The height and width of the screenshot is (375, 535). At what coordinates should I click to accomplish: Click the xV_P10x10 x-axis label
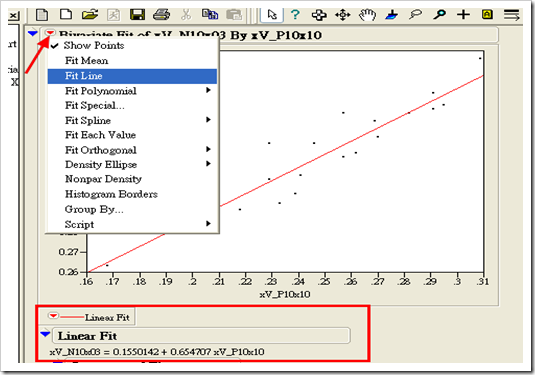285,294
